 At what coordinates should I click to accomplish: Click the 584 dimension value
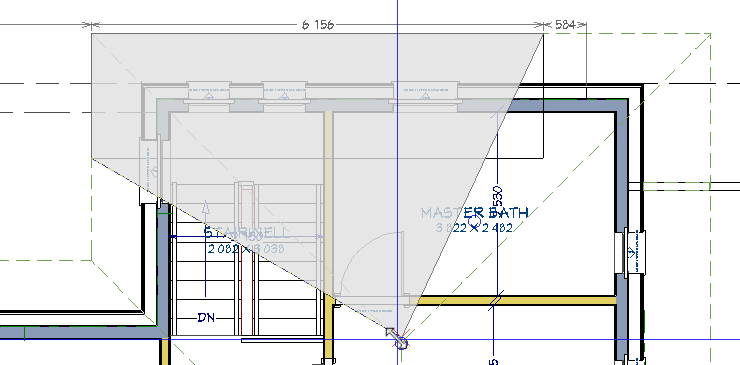[565, 25]
